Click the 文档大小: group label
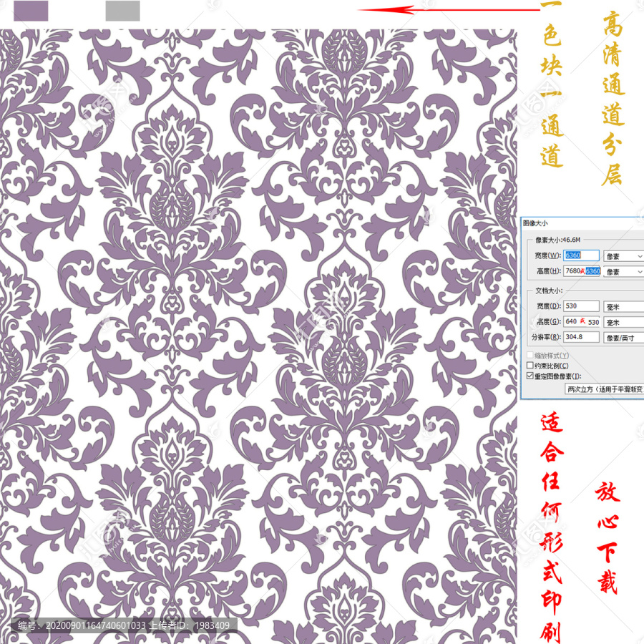The width and height of the screenshot is (644, 644). pos(549,291)
